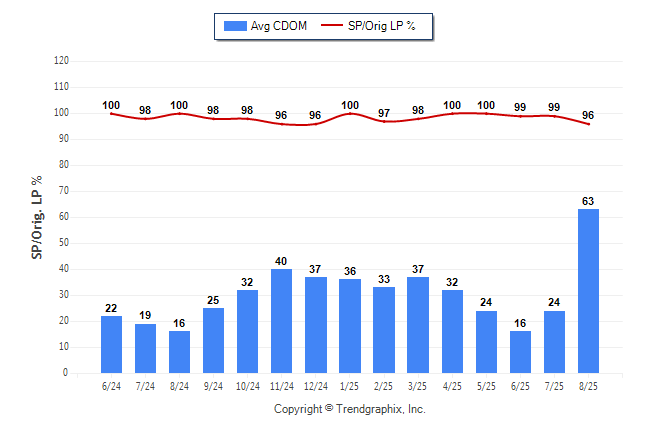This screenshot has width=646, height=434.
Task: Click the 7/25 x-axis label
Action: click(x=555, y=386)
